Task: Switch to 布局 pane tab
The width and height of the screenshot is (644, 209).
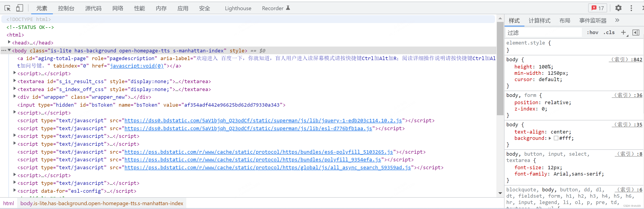Action: pos(565,21)
